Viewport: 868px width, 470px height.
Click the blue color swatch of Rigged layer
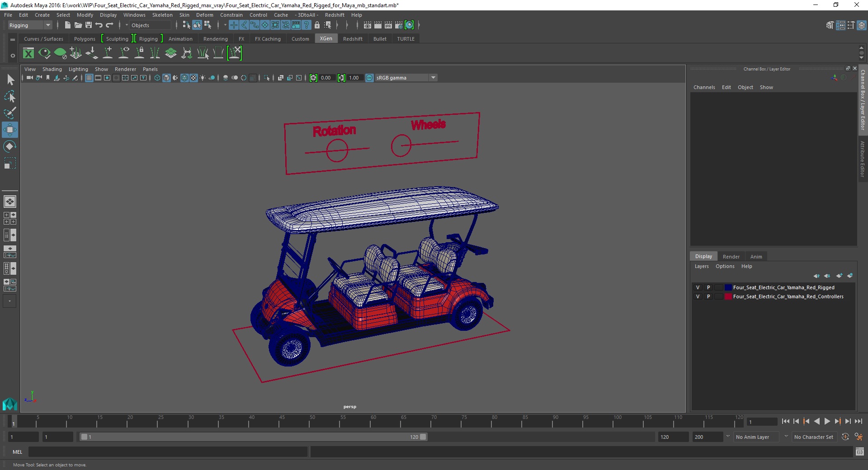click(728, 287)
